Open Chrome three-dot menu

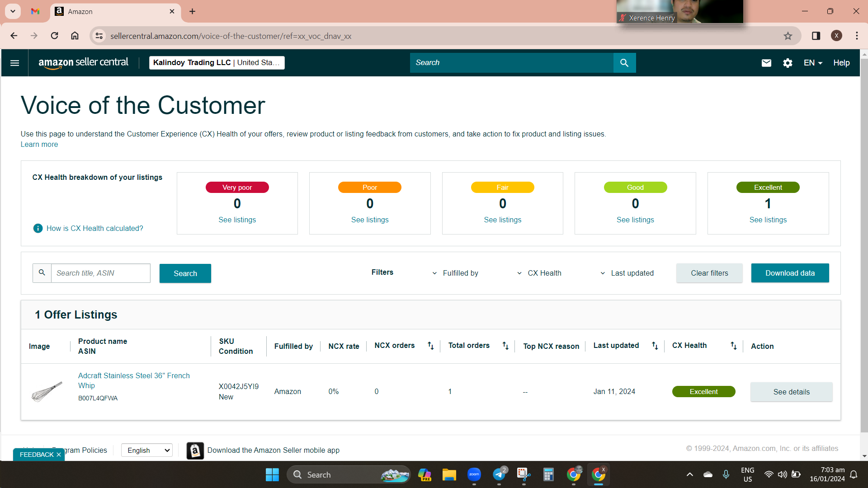click(857, 36)
